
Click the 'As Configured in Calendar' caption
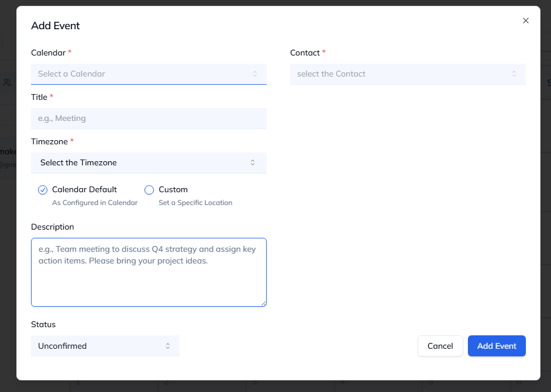pyautogui.click(x=95, y=203)
